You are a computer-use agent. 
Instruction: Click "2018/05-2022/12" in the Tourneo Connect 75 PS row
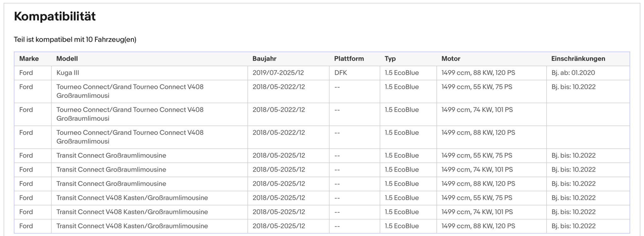coord(279,87)
